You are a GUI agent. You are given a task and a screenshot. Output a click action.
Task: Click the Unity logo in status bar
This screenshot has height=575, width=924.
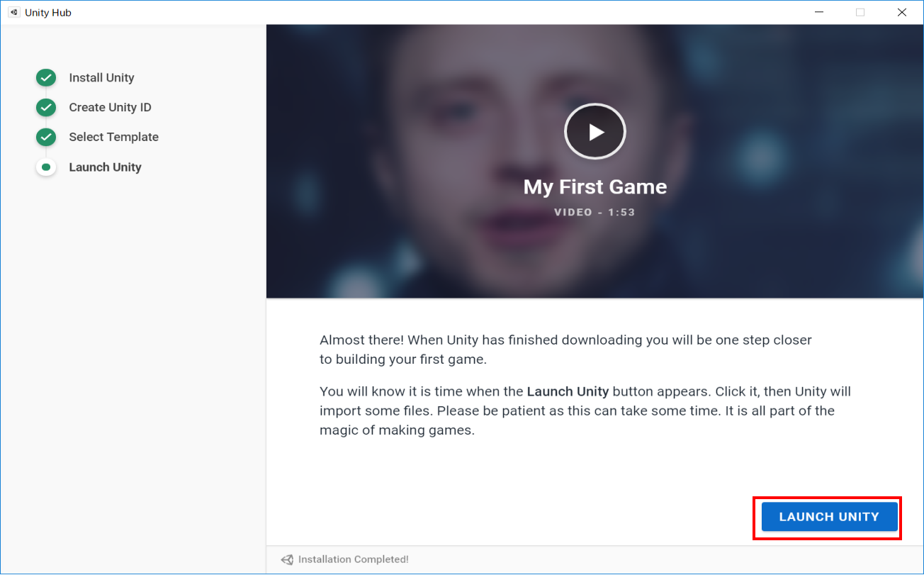pos(287,559)
